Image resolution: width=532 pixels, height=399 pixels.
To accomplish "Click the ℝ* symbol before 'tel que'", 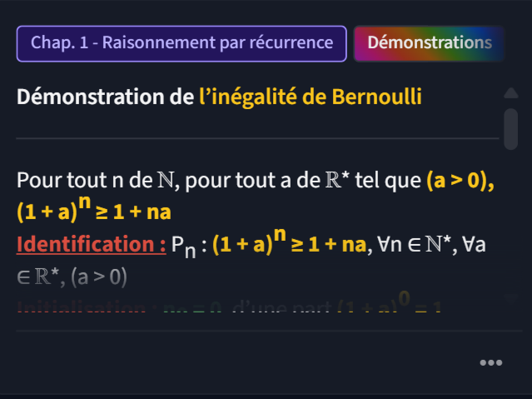I will 335,182.
